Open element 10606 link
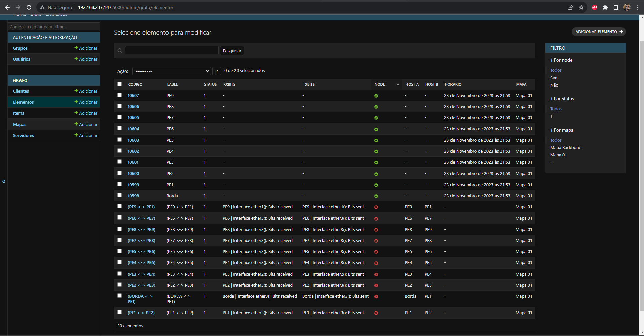 133,107
